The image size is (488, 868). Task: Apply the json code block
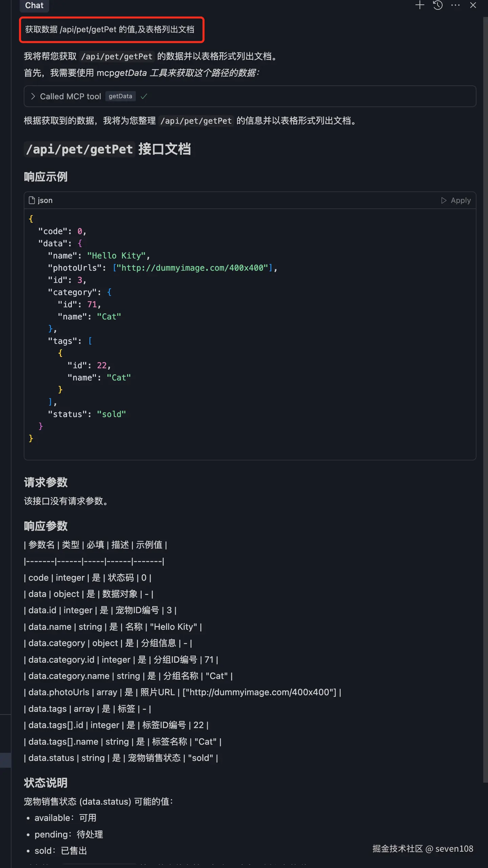pyautogui.click(x=456, y=200)
